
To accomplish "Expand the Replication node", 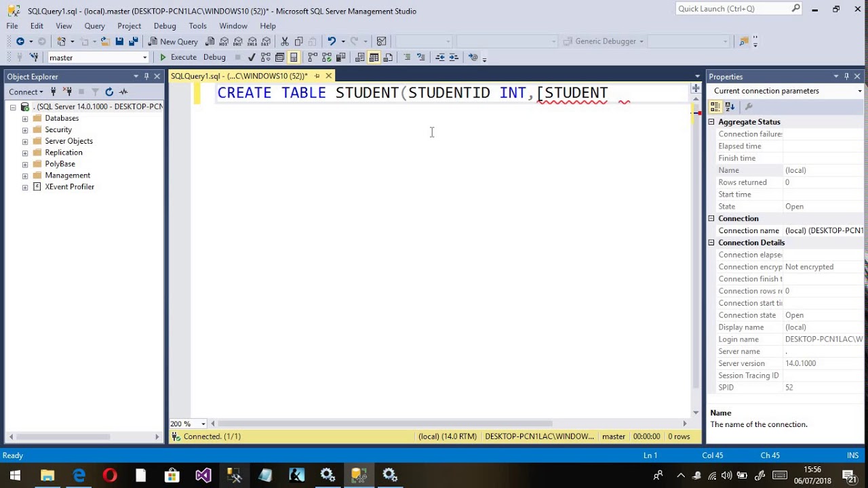I will 25,153.
